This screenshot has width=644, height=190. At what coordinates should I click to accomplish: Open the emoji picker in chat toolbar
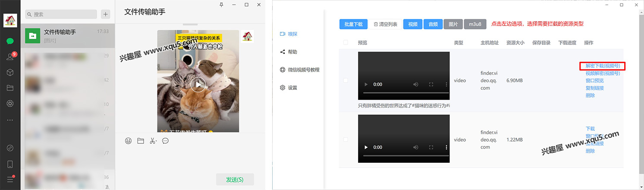pos(128,141)
